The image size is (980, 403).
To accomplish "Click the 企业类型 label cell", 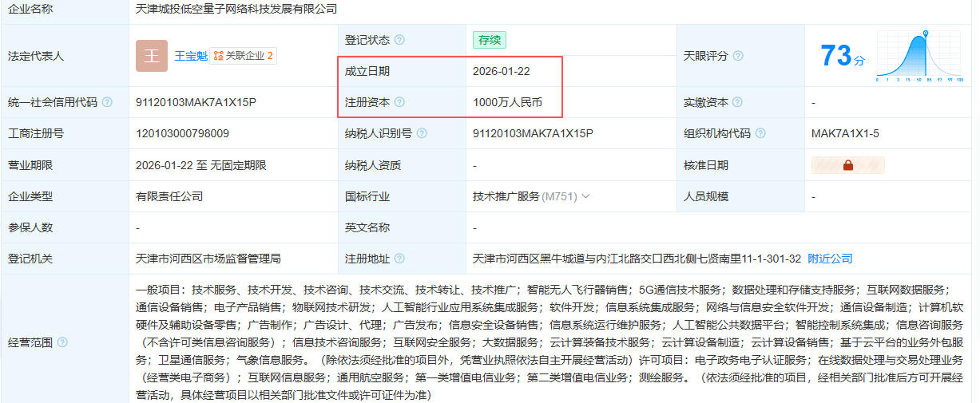I will 65,196.
